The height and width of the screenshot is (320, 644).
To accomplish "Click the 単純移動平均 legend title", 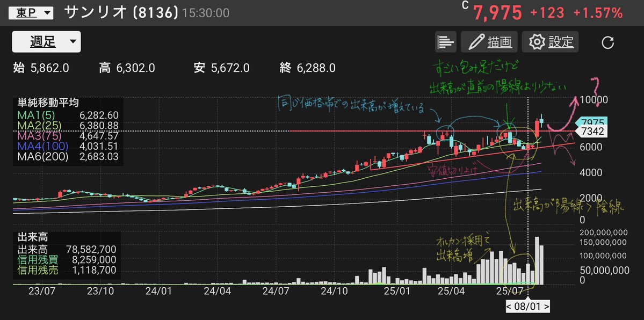I will click(48, 103).
